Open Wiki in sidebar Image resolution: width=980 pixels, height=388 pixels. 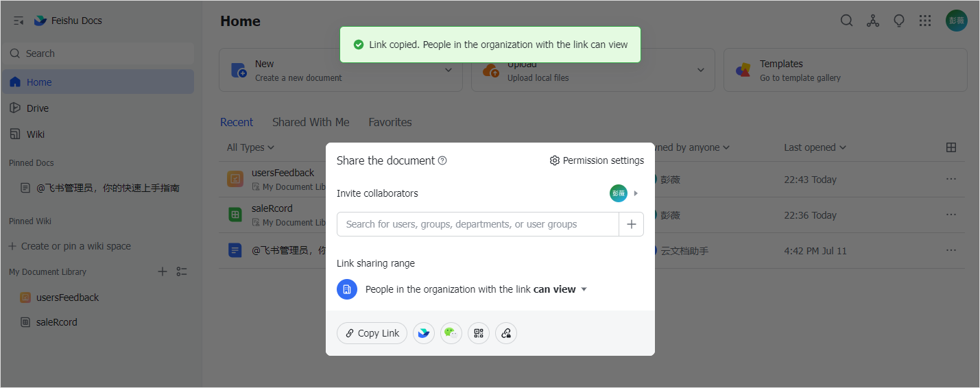(x=98, y=134)
